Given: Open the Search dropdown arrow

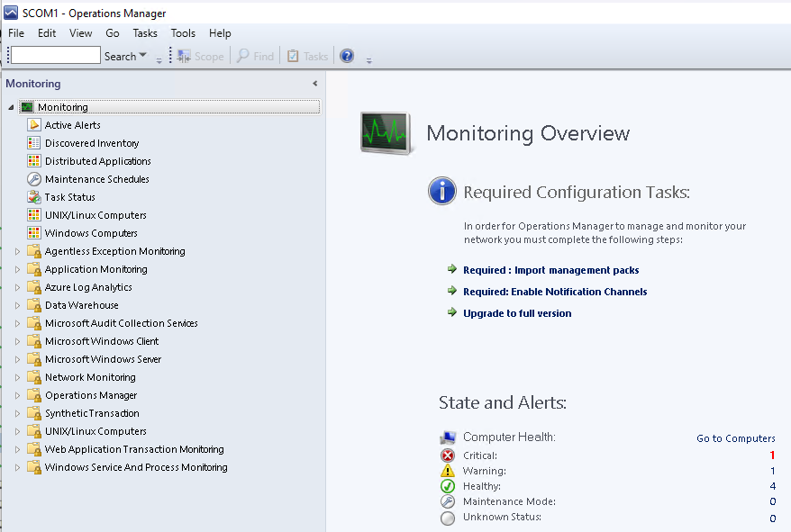Looking at the screenshot, I should [142, 56].
